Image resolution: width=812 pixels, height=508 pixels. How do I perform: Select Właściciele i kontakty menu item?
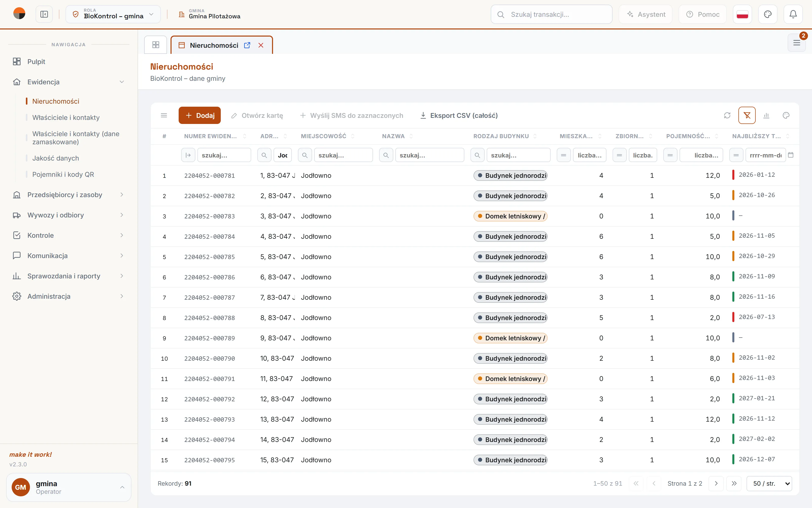pyautogui.click(x=66, y=118)
